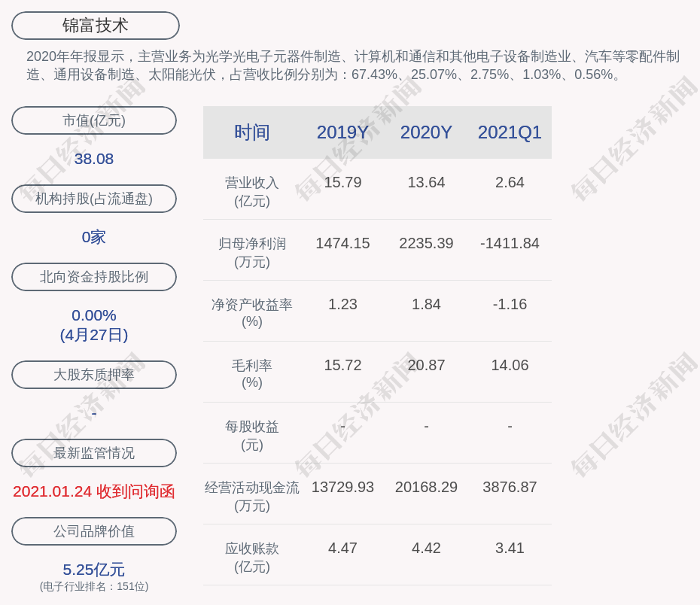This screenshot has width=700, height=605.
Task: Click the 锦富技术 company name pill
Action: (x=96, y=26)
